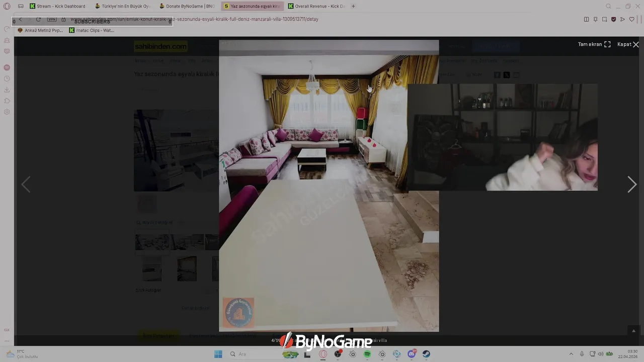Switch to Donate ByNoGame tab
The width and height of the screenshot is (644, 362).
(188, 6)
